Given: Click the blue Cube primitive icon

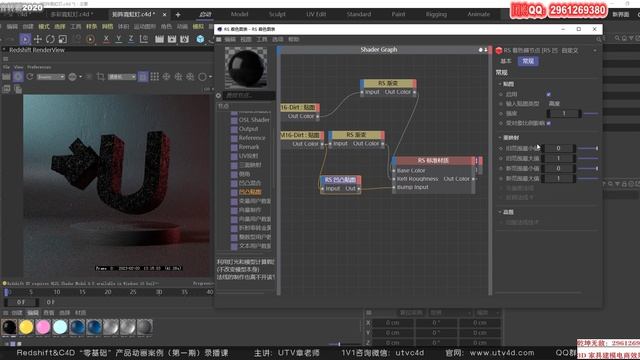Looking at the screenshot, I should click(x=200, y=39).
